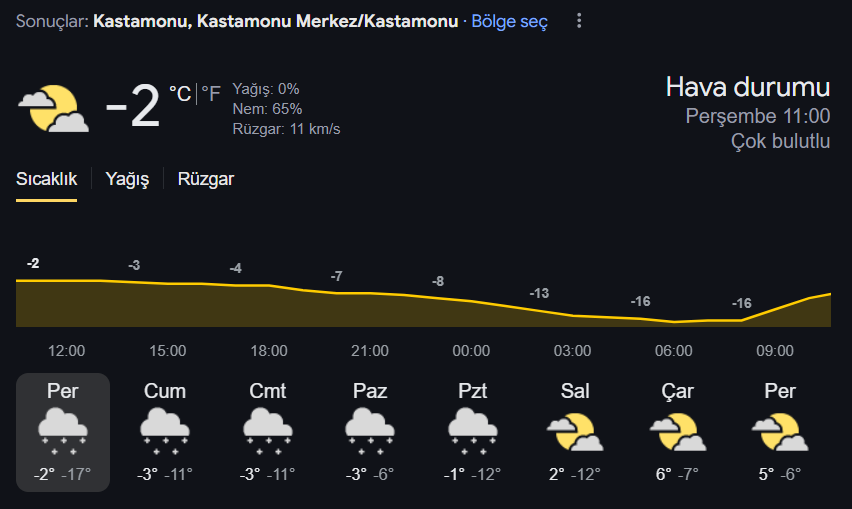Click the current partly cloudy weather icon
852x509 pixels.
[x=53, y=109]
